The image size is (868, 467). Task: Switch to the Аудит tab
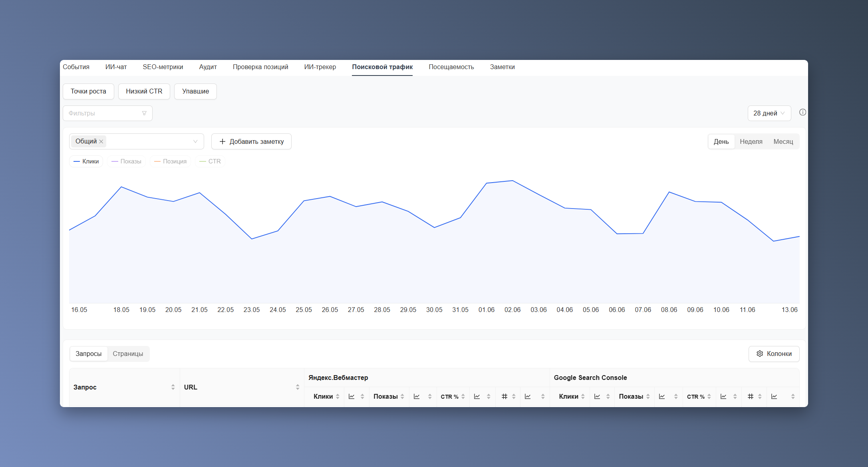coord(208,67)
